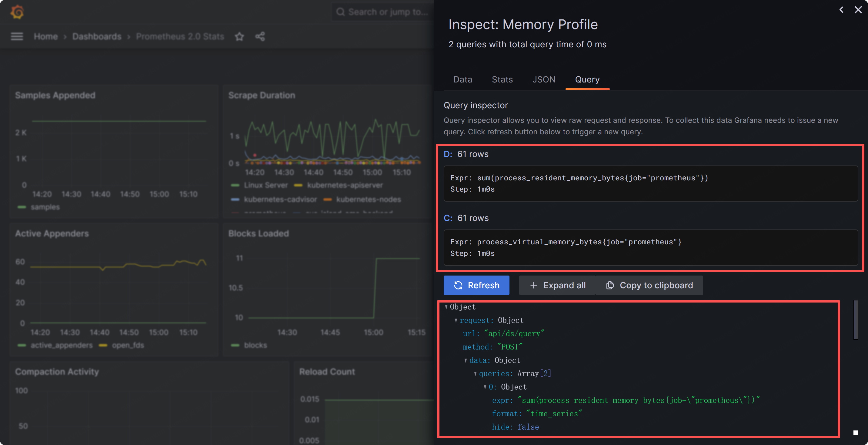This screenshot has width=868, height=445.
Task: Share the dashboard via share icon
Action: coord(260,36)
